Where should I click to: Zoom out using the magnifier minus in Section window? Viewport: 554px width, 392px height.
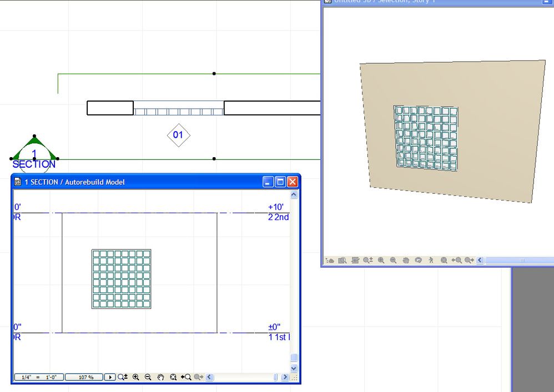[x=148, y=377]
